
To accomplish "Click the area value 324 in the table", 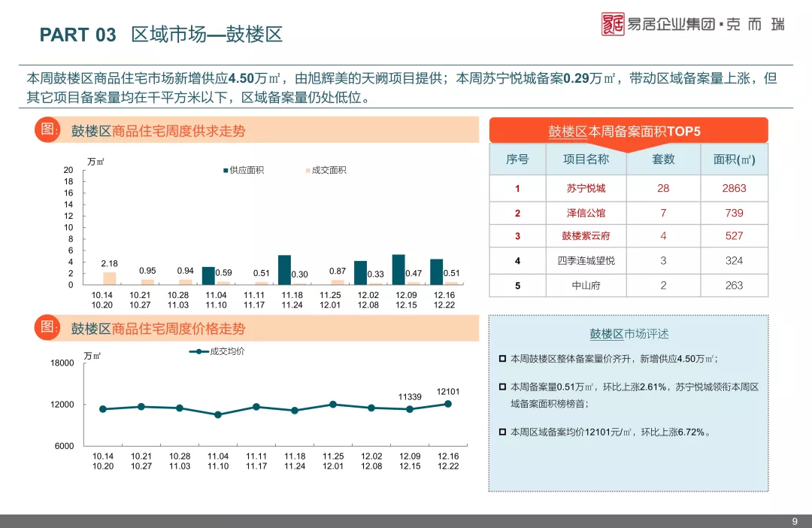I will [x=735, y=261].
